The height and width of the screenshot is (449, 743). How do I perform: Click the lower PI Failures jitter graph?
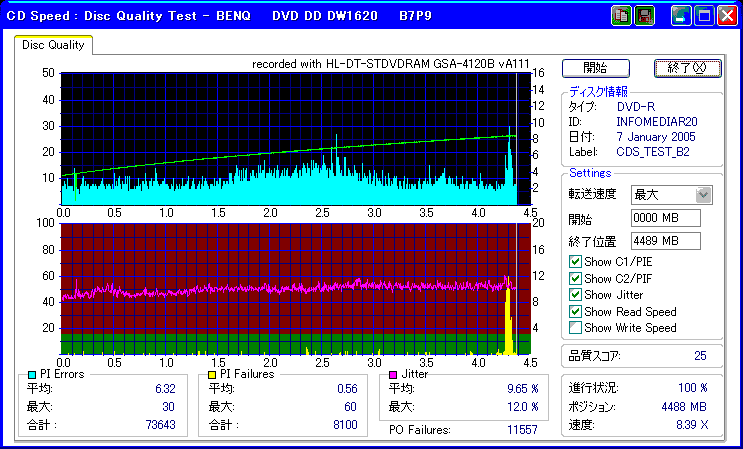[x=296, y=288]
